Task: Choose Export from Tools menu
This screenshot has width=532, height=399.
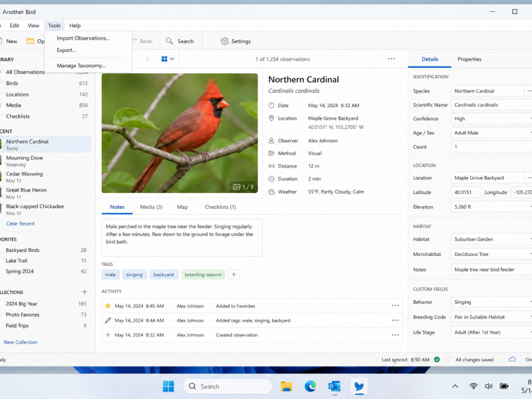Action: (x=66, y=50)
